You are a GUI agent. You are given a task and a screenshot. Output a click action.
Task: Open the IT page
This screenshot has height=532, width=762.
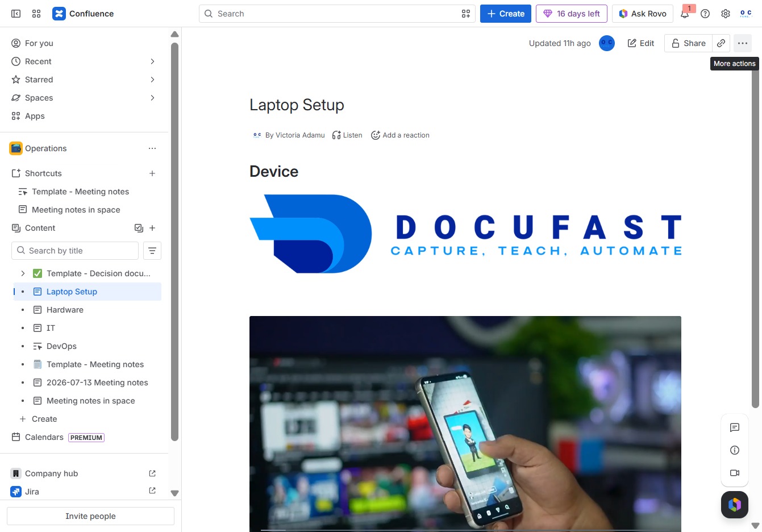[x=51, y=328]
